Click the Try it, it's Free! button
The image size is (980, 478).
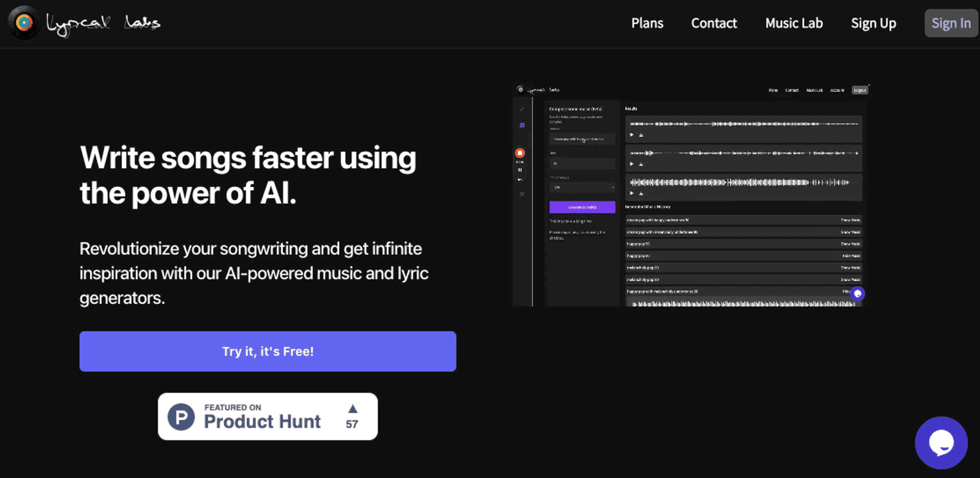click(268, 351)
